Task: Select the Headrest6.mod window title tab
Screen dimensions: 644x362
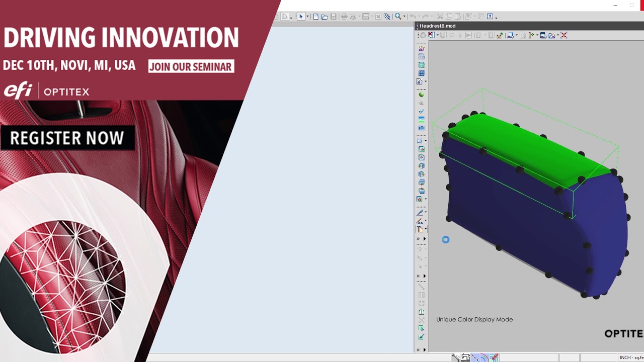Action: click(x=438, y=26)
